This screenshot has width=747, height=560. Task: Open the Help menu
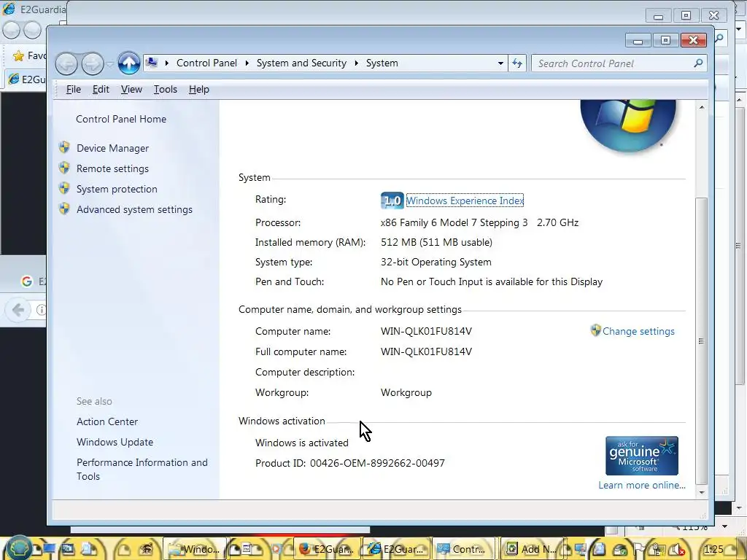tap(198, 90)
